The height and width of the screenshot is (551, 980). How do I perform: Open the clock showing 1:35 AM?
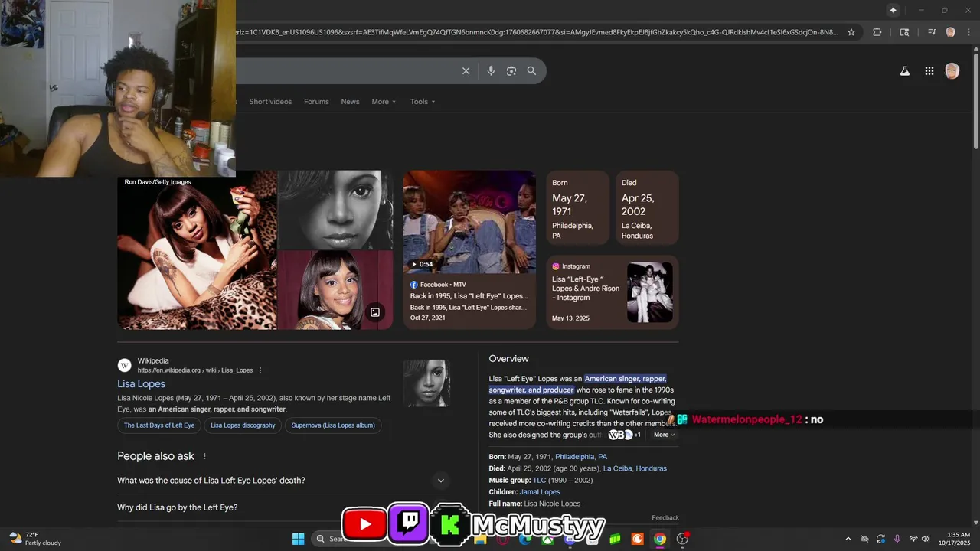[958, 539]
